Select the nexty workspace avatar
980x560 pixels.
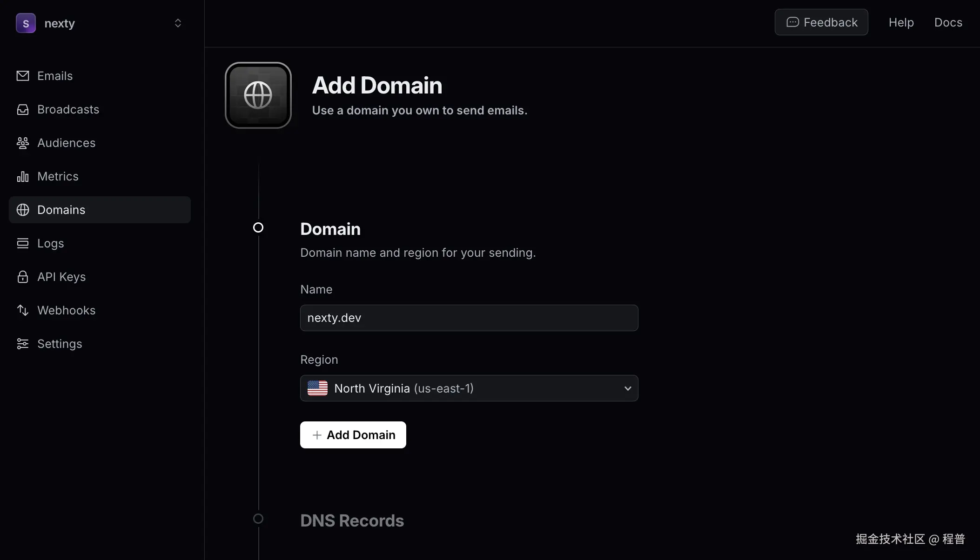pyautogui.click(x=26, y=23)
